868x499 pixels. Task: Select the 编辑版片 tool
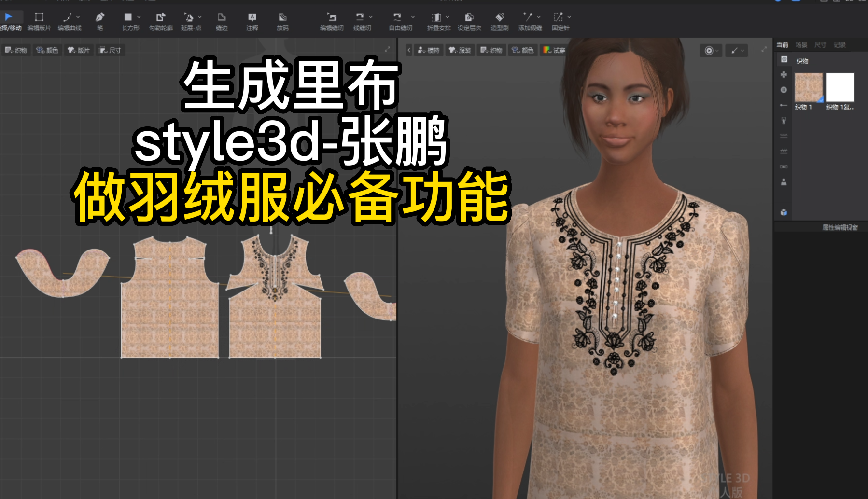39,21
